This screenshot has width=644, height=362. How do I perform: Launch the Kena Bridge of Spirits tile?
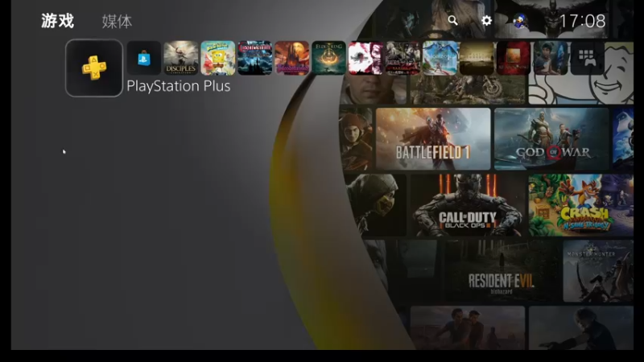coord(551,58)
